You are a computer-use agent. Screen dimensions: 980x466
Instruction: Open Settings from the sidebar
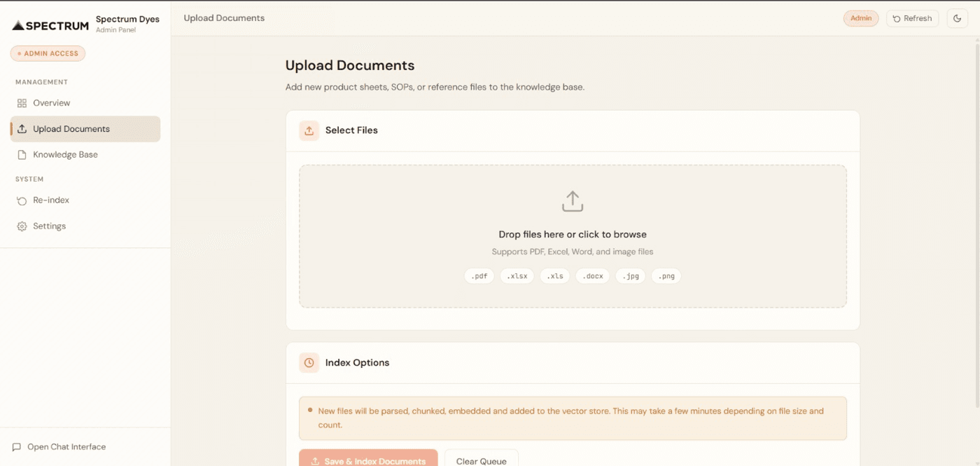85,226
